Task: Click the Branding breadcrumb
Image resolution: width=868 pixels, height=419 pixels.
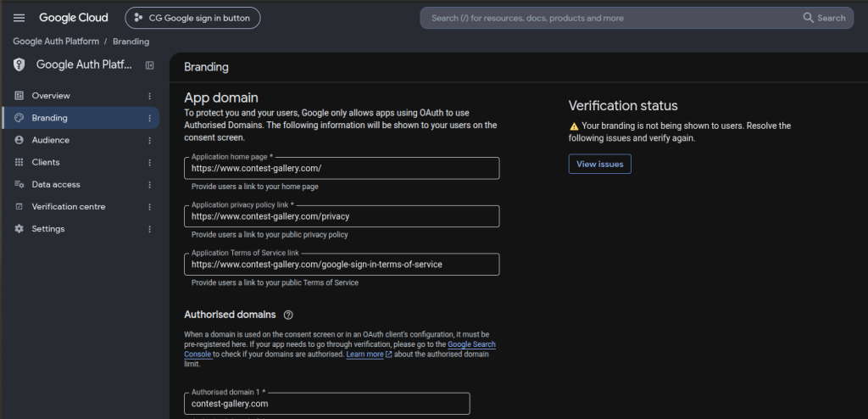Action: (131, 42)
